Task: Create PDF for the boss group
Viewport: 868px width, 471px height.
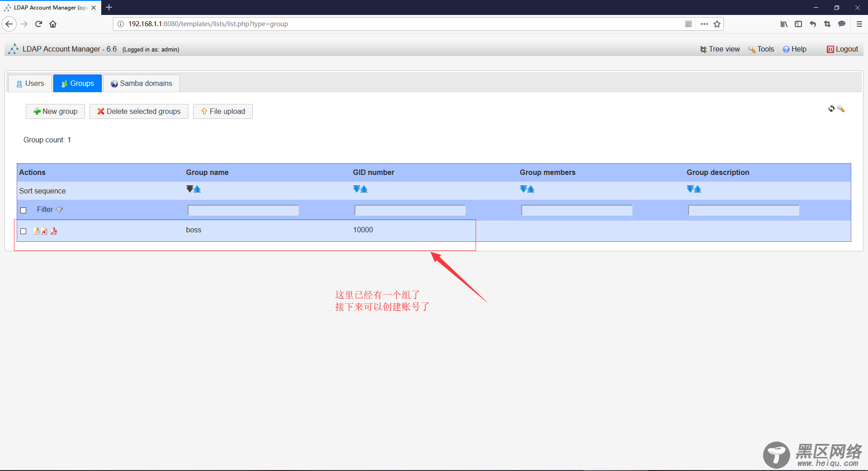Action: coord(54,231)
